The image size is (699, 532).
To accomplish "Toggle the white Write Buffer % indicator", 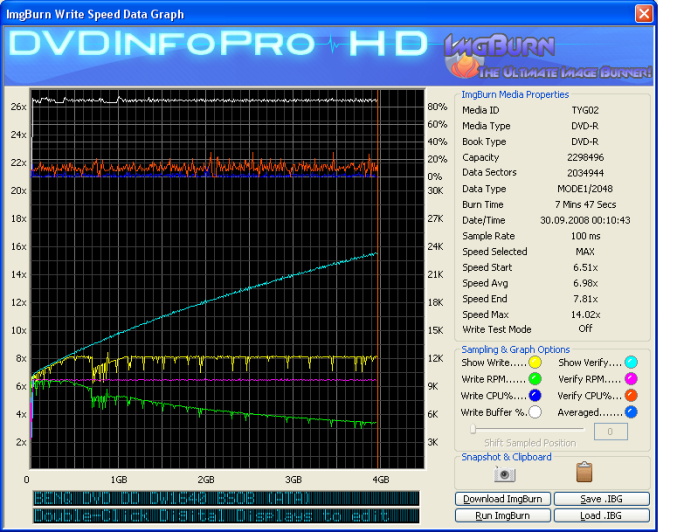I will pyautogui.click(x=535, y=411).
